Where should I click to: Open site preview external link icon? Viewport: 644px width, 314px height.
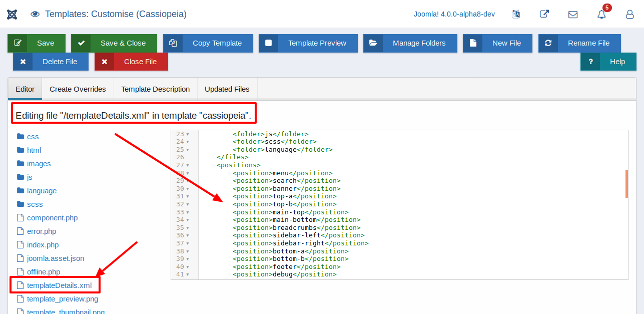(x=544, y=14)
